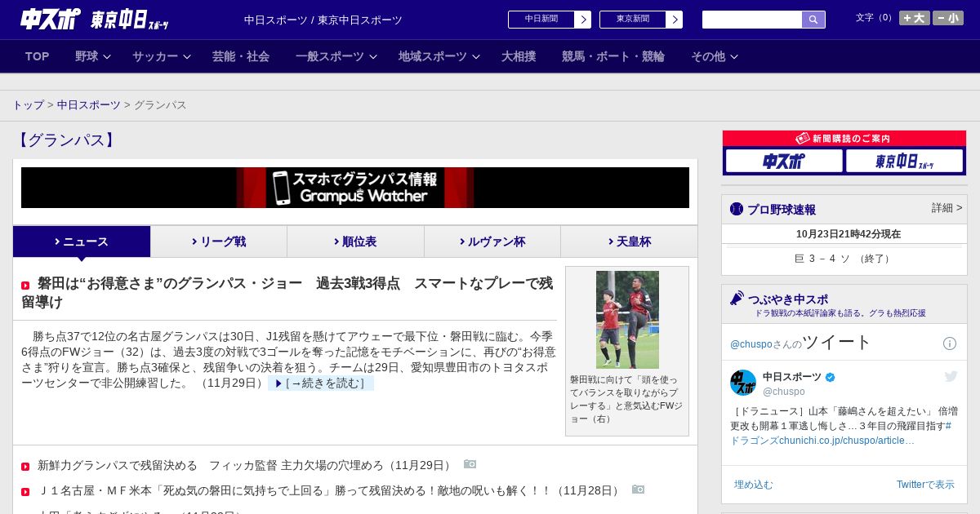Open article Ｊ１名古屋・ＭＦ米本
The height and width of the screenshot is (514, 980).
point(331,490)
